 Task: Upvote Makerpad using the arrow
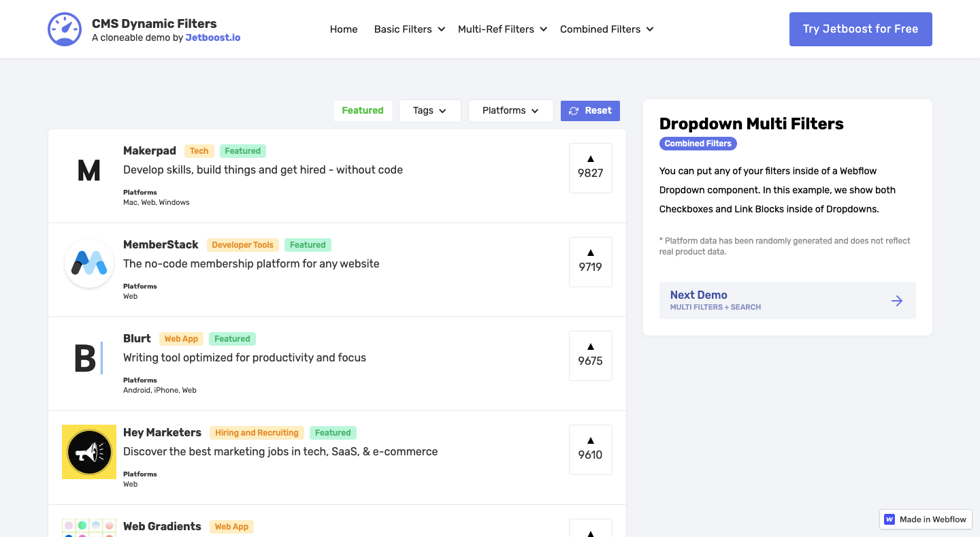[x=590, y=159]
